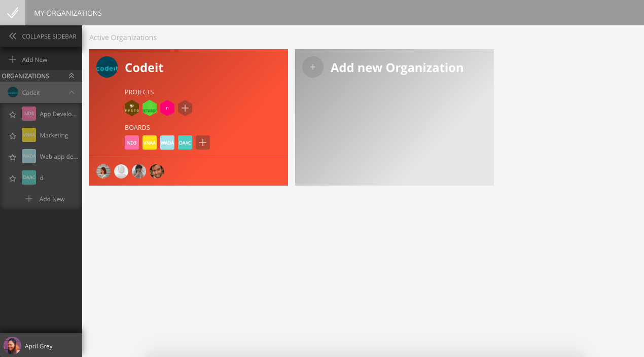
Task: Select the Web app de... board name in the sidebar
Action: pos(59,157)
